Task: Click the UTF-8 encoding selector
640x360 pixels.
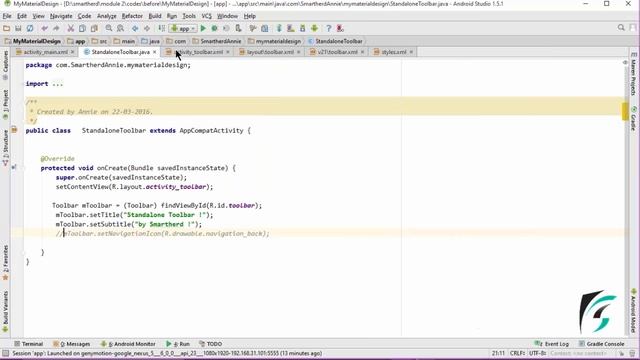Action: [538, 353]
